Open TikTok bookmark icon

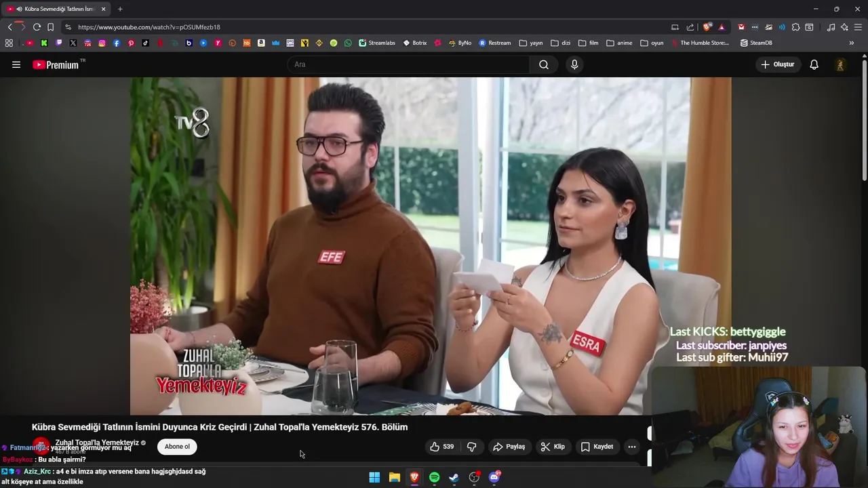145,43
